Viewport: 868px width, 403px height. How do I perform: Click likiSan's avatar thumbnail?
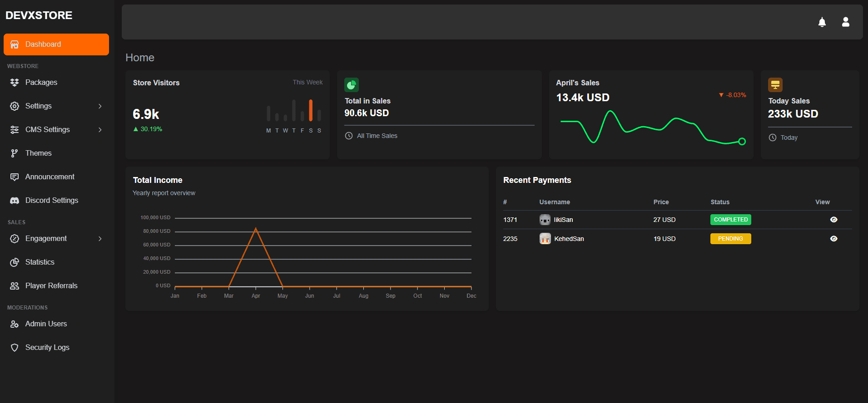(545, 220)
